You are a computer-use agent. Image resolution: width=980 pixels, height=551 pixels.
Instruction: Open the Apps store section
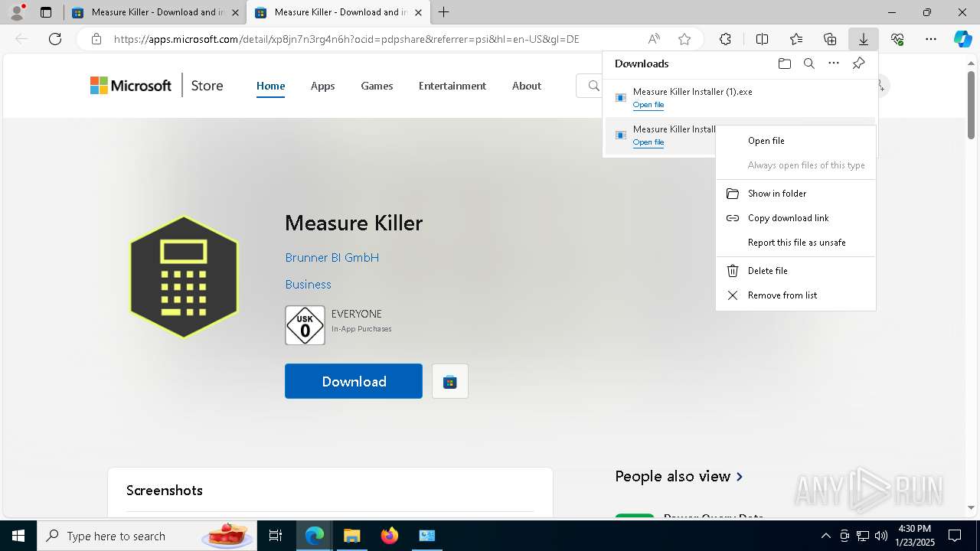tap(322, 86)
